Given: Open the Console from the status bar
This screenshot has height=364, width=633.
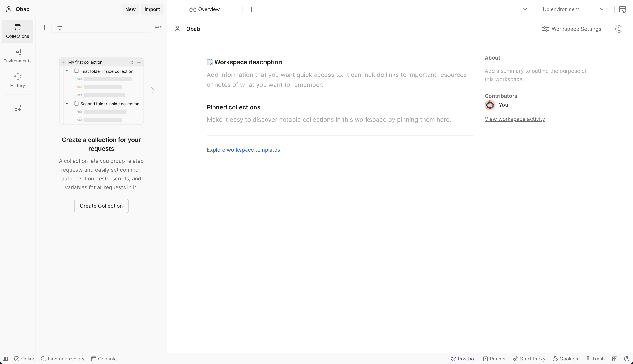Looking at the screenshot, I should pyautogui.click(x=104, y=359).
